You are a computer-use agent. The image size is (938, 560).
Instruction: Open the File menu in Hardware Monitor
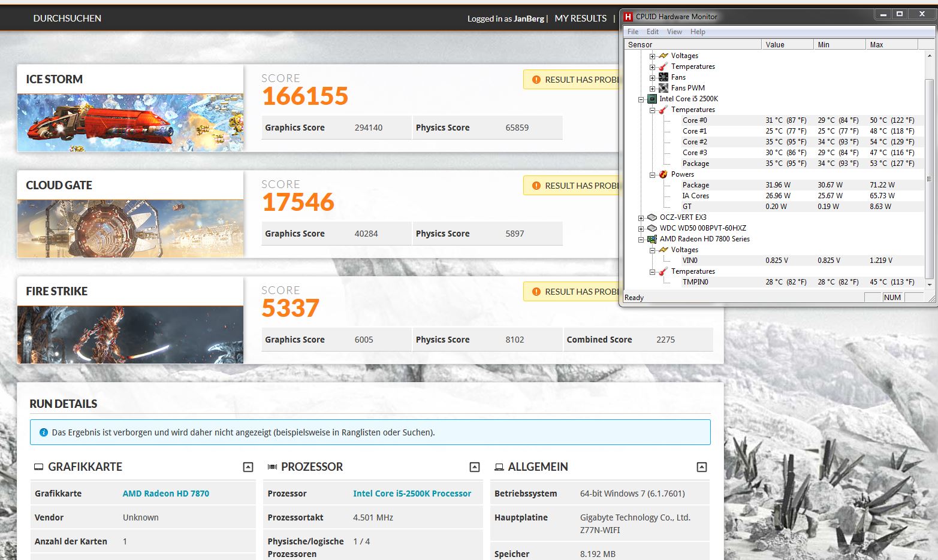tap(633, 32)
